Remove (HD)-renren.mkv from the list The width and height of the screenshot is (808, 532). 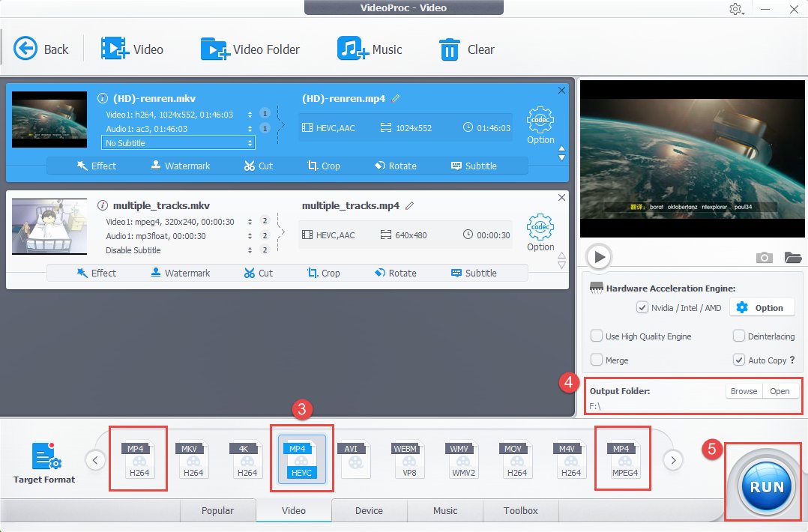click(561, 91)
